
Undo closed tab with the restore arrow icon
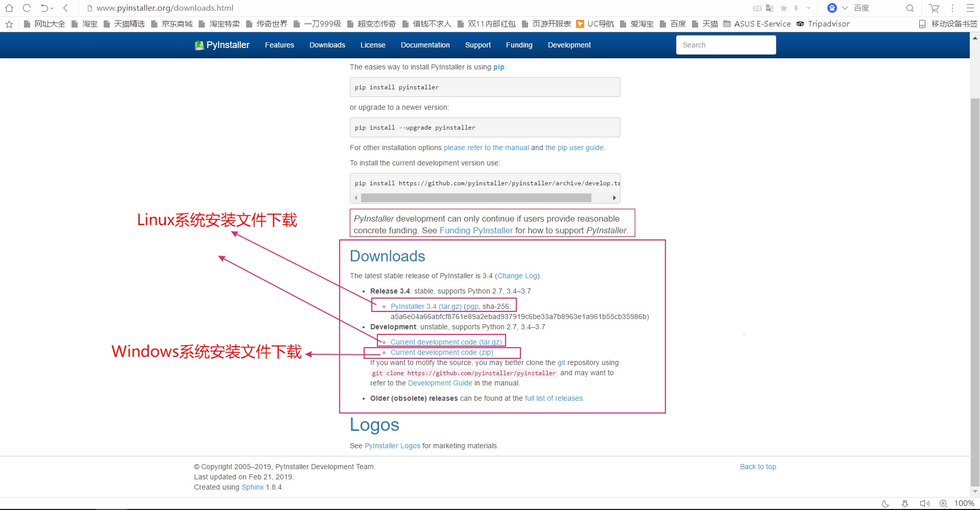click(44, 8)
